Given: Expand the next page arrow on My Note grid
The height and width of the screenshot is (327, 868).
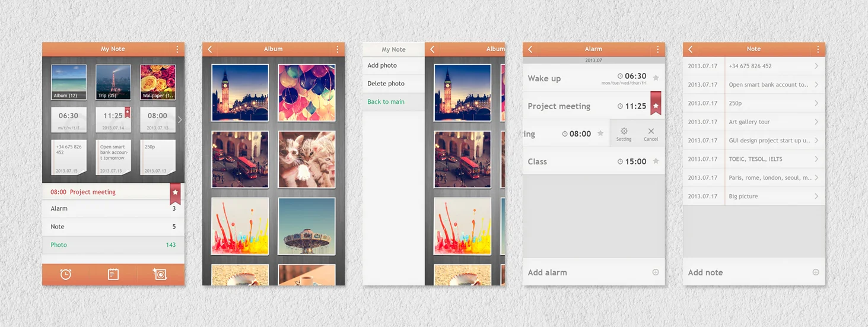Looking at the screenshot, I should point(180,120).
